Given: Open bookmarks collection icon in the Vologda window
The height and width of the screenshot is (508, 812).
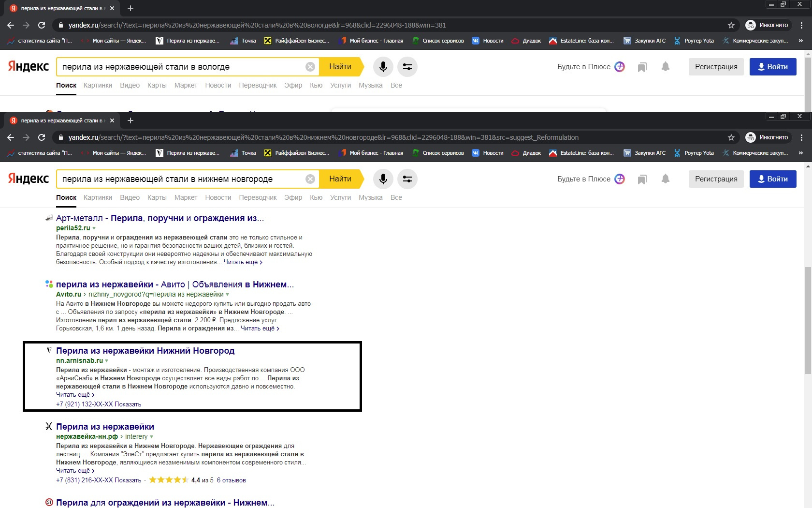Looking at the screenshot, I should click(642, 67).
